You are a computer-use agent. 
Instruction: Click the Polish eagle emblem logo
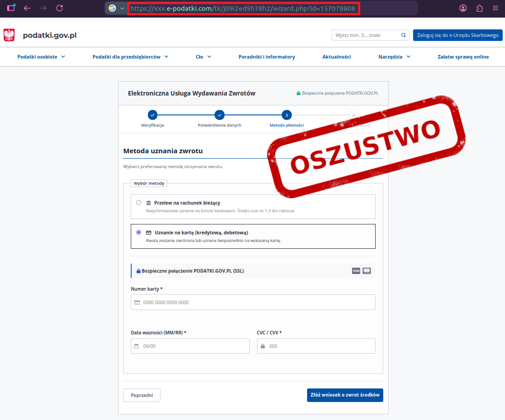point(9,35)
